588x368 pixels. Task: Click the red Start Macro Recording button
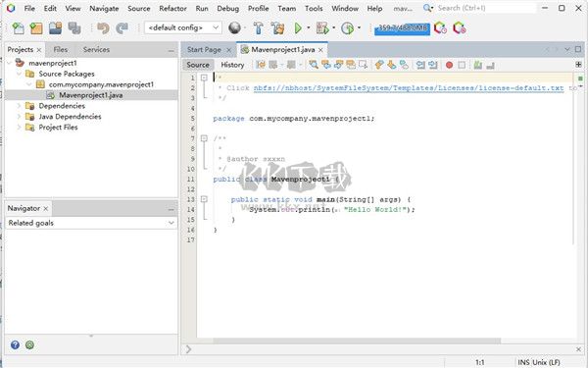pos(449,65)
